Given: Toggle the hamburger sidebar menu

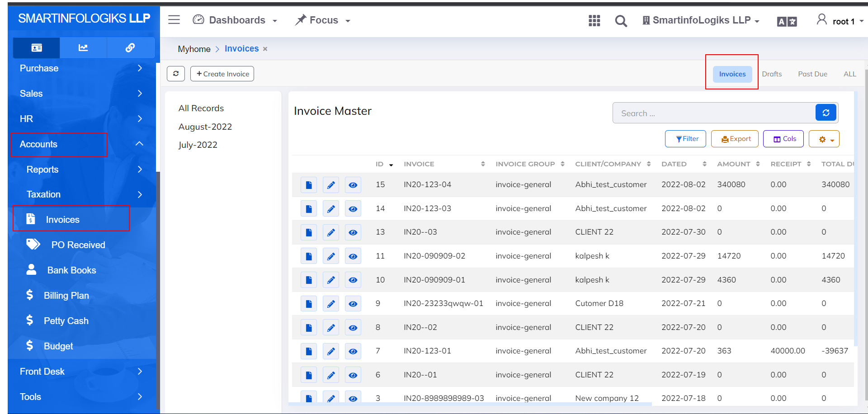Looking at the screenshot, I should tap(174, 20).
